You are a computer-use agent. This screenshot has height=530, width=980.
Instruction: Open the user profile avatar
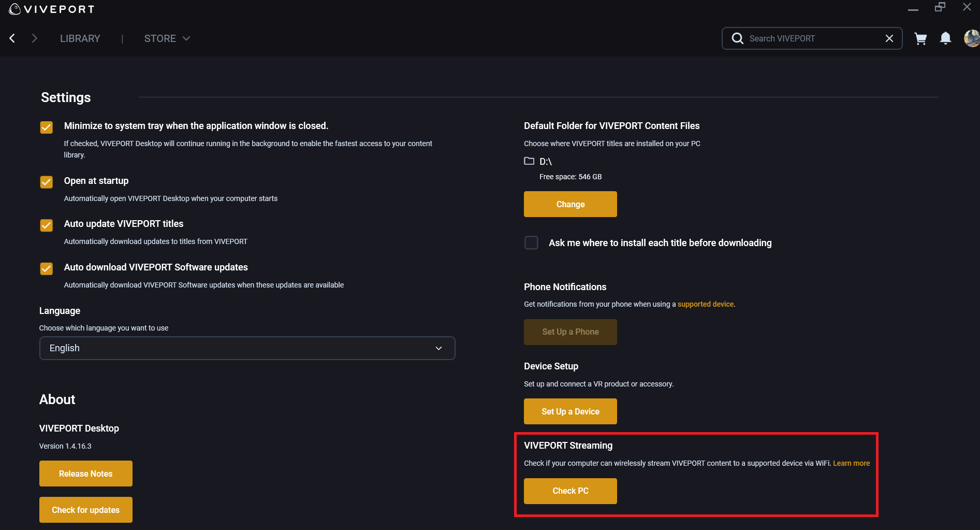[x=972, y=38]
